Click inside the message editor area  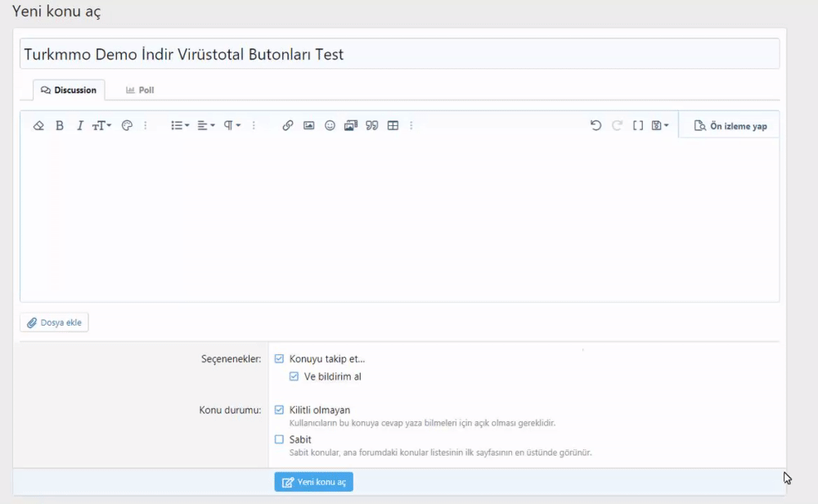pos(400,219)
